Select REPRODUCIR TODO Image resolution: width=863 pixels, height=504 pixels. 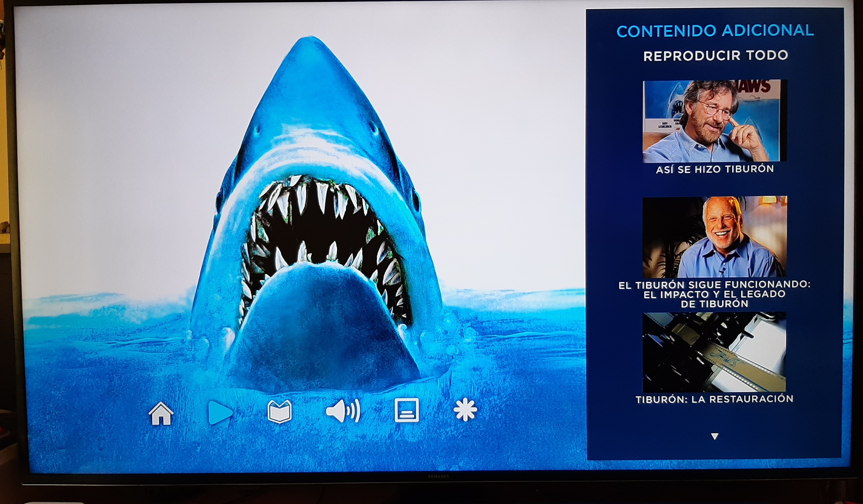(x=715, y=55)
